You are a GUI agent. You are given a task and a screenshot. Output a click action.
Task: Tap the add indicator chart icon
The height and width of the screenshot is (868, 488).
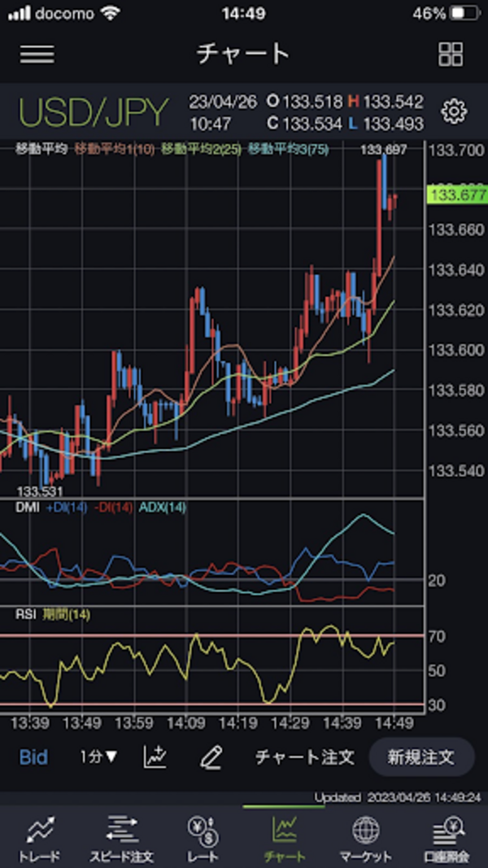point(155,757)
